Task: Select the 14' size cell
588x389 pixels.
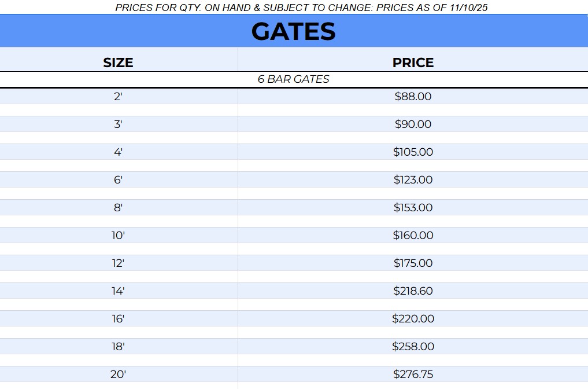Action: click(x=118, y=291)
